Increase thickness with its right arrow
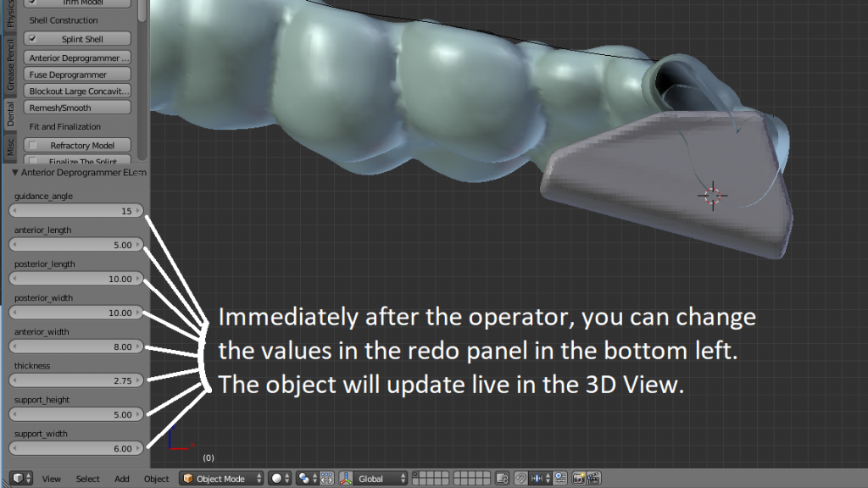This screenshot has height=488, width=868. (x=138, y=380)
